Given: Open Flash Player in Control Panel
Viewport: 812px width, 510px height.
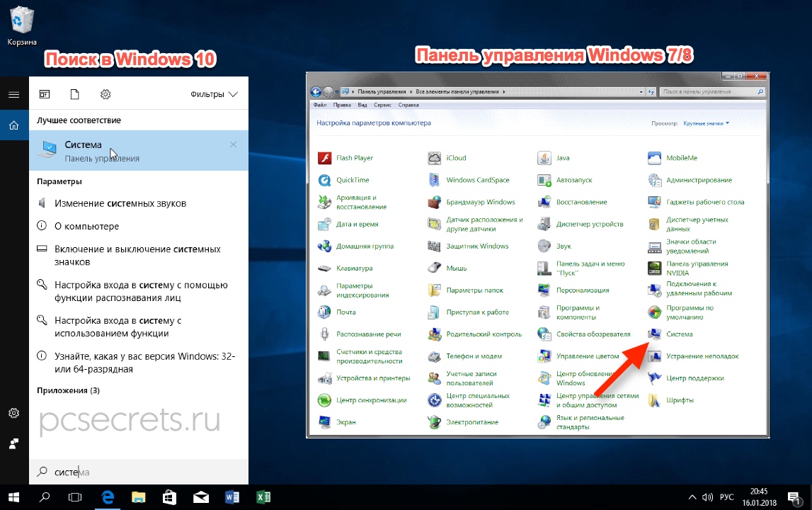Looking at the screenshot, I should (x=345, y=157).
